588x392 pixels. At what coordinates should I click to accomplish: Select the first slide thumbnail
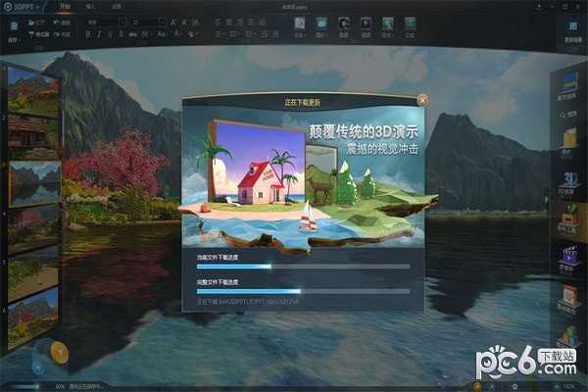click(x=30, y=90)
